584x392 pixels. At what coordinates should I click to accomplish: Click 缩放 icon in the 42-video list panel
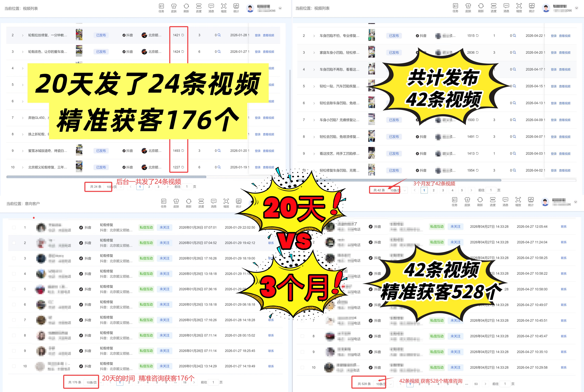(x=519, y=8)
